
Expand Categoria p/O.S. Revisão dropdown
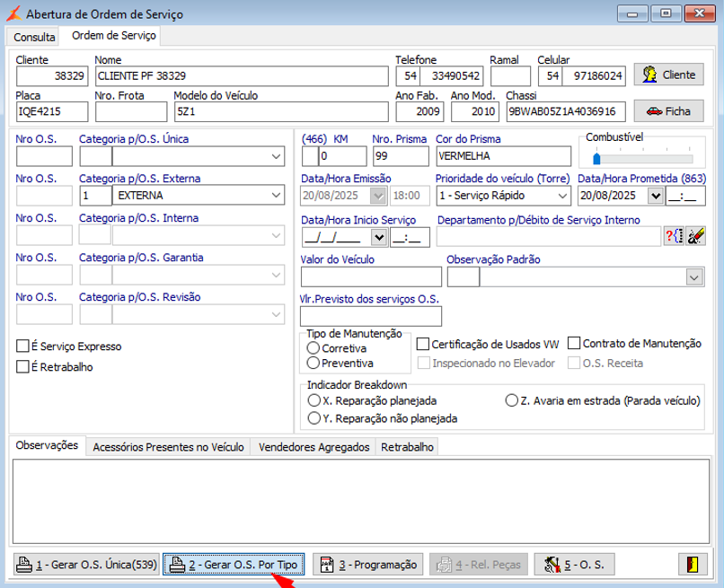[276, 315]
